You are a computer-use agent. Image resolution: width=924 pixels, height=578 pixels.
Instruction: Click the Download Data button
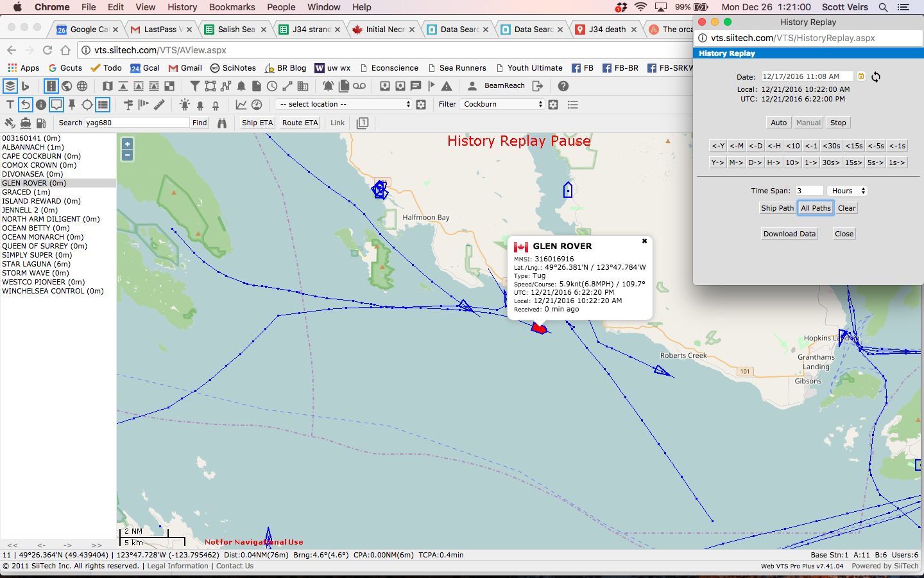(x=789, y=234)
